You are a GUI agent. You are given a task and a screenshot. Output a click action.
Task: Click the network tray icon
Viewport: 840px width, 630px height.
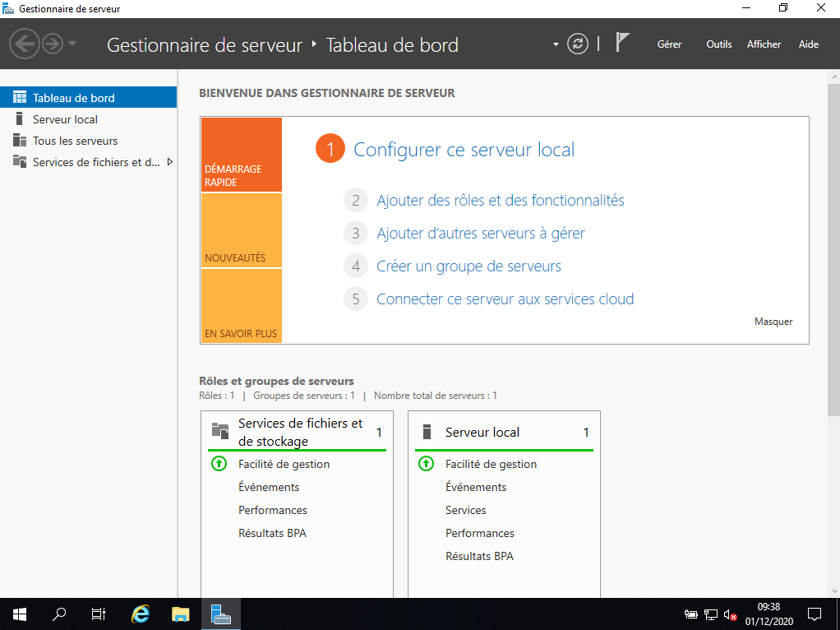click(710, 614)
